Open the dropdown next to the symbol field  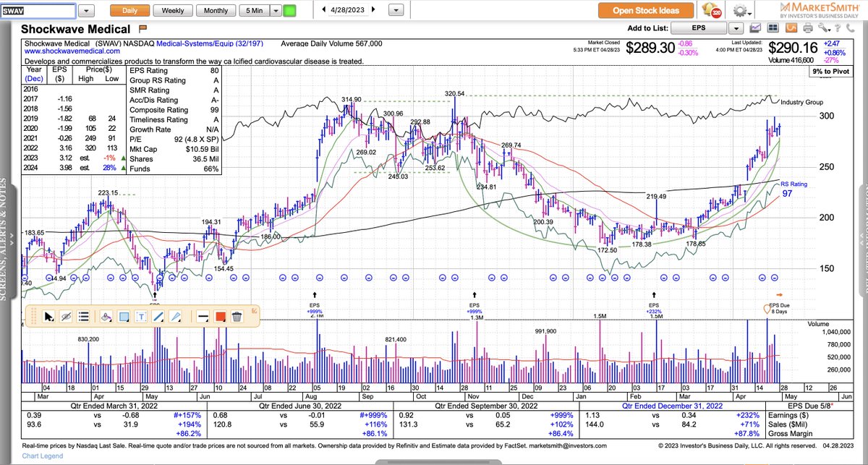point(87,11)
